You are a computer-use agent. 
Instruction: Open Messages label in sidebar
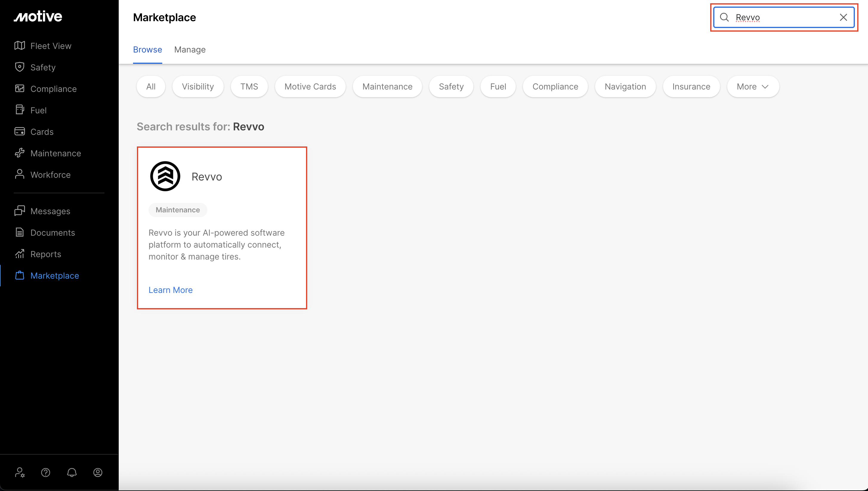50,211
